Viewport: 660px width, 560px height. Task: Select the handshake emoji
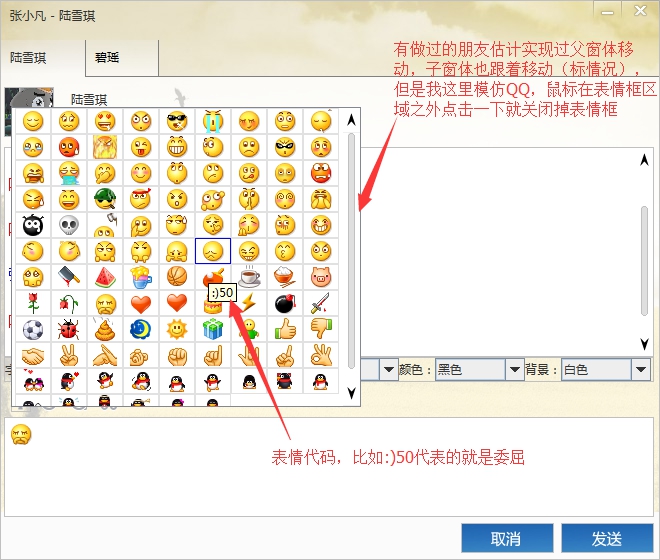click(x=33, y=356)
